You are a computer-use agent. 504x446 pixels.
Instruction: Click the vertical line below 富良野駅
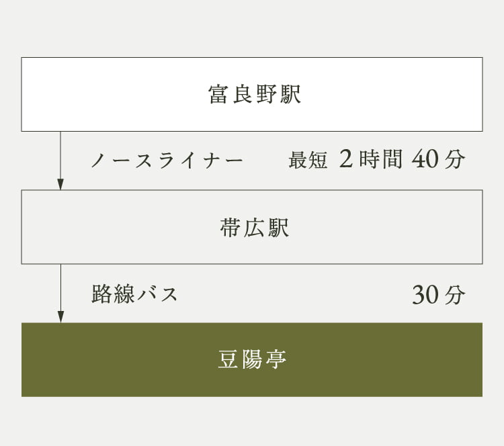tap(60, 154)
